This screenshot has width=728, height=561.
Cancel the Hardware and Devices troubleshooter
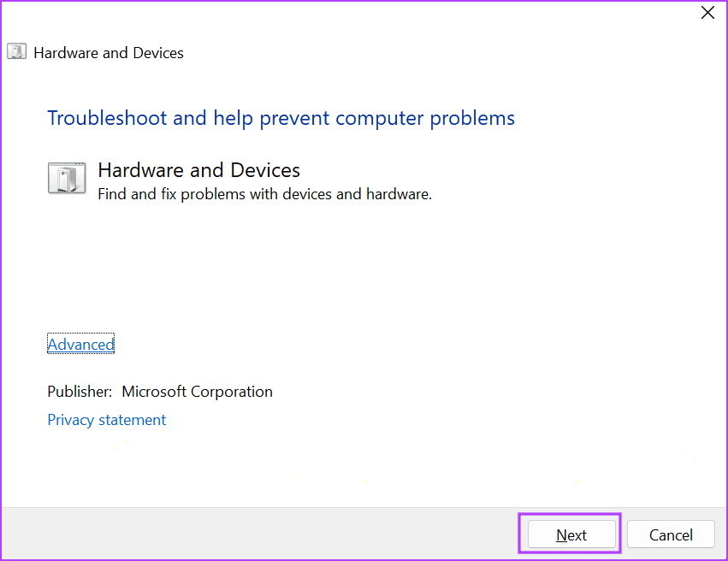671,534
